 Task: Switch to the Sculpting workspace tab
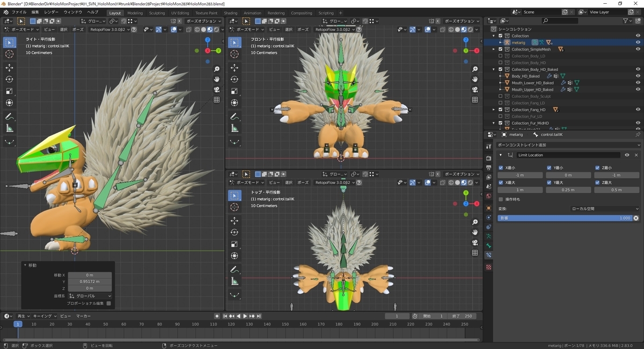click(157, 13)
